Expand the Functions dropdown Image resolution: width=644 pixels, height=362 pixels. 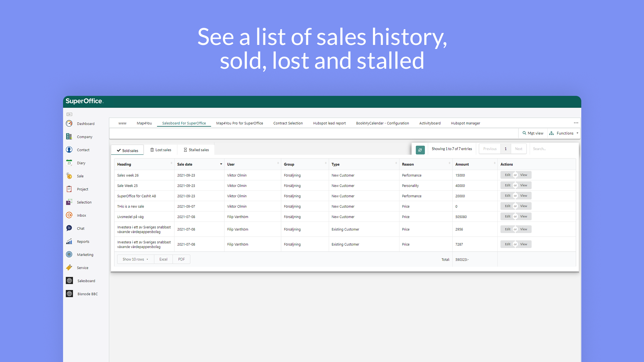pyautogui.click(x=564, y=133)
